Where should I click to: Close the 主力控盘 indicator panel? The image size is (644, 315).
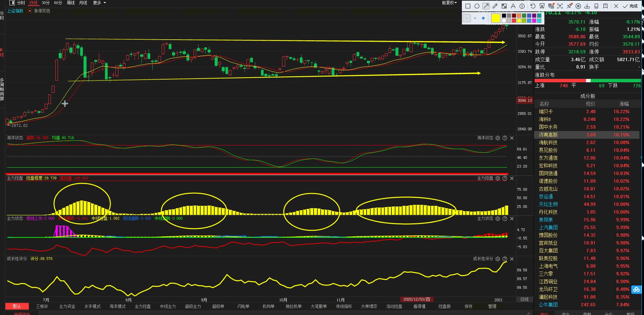pyautogui.click(x=512, y=178)
